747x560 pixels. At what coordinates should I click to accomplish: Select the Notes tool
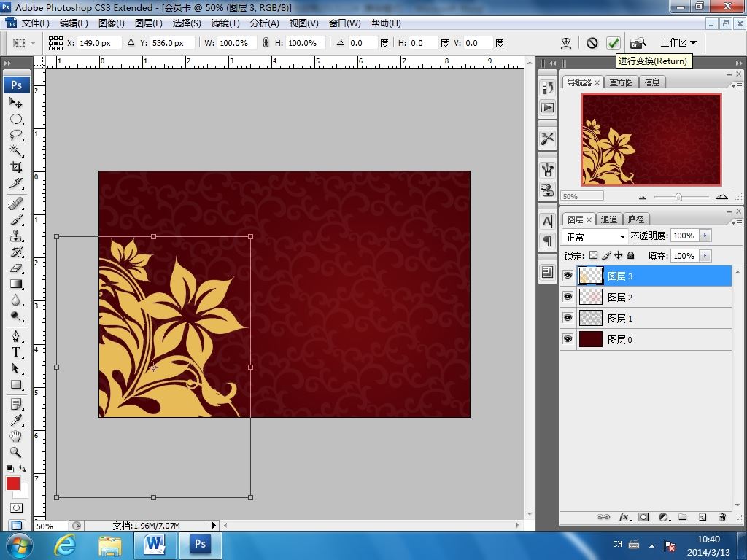pos(16,404)
